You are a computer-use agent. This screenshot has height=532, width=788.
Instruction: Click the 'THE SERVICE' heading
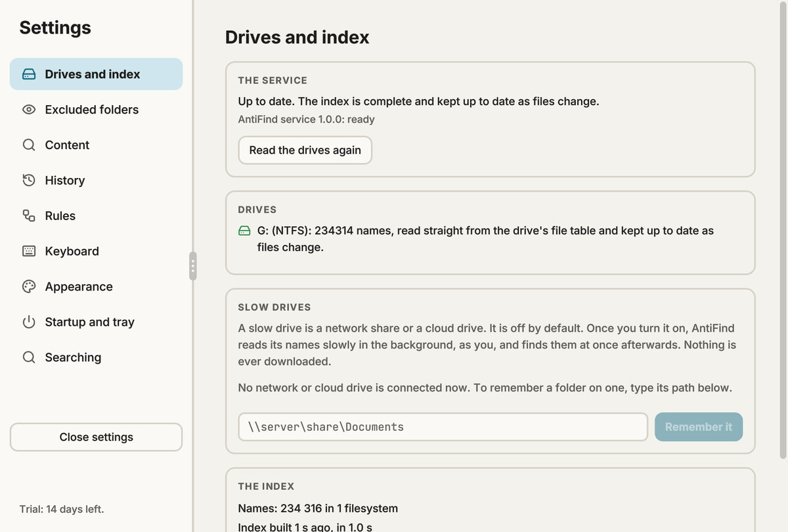273,80
